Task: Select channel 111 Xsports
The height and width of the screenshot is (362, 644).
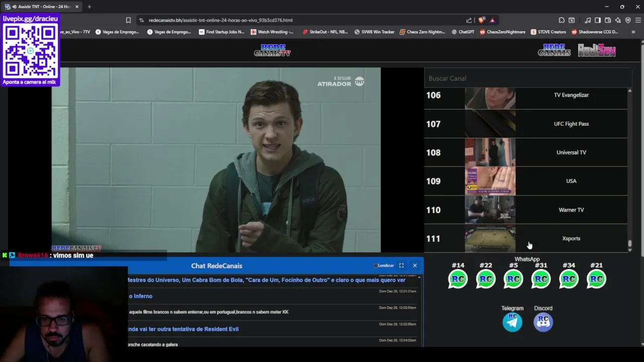Action: [x=526, y=238]
